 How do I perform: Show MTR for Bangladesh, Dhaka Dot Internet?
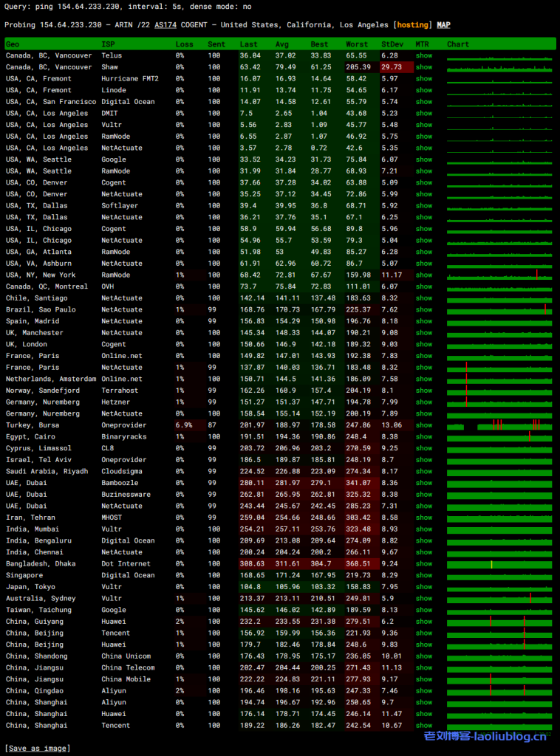pos(423,564)
